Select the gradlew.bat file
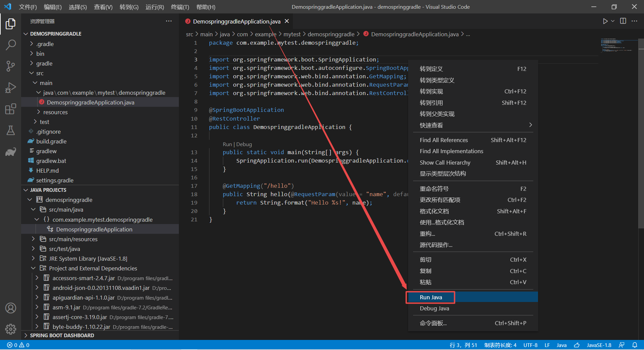The width and height of the screenshot is (644, 350). point(100,161)
